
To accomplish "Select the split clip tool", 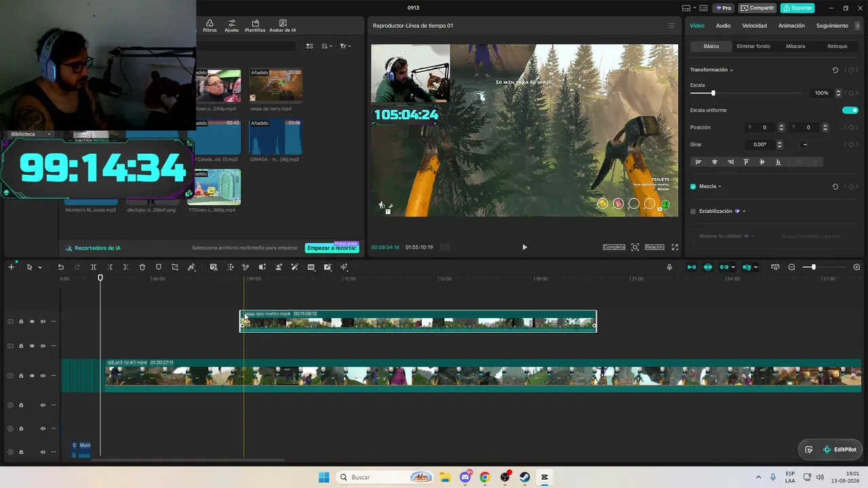I will tap(94, 267).
